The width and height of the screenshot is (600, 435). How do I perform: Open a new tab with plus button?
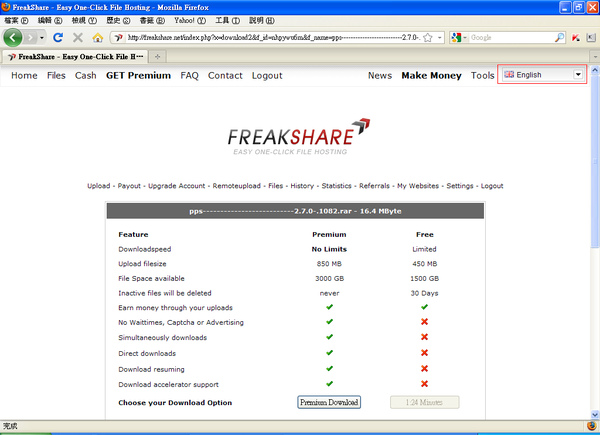pyautogui.click(x=157, y=57)
